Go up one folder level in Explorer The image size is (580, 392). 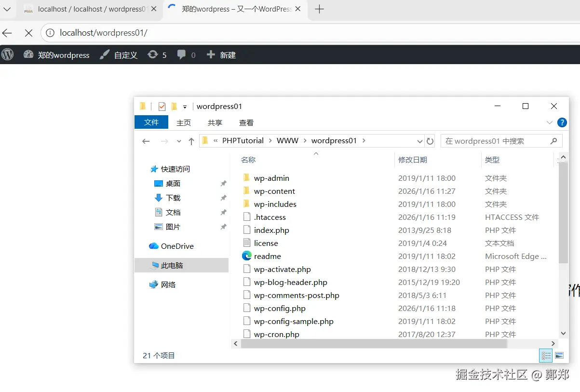click(191, 141)
